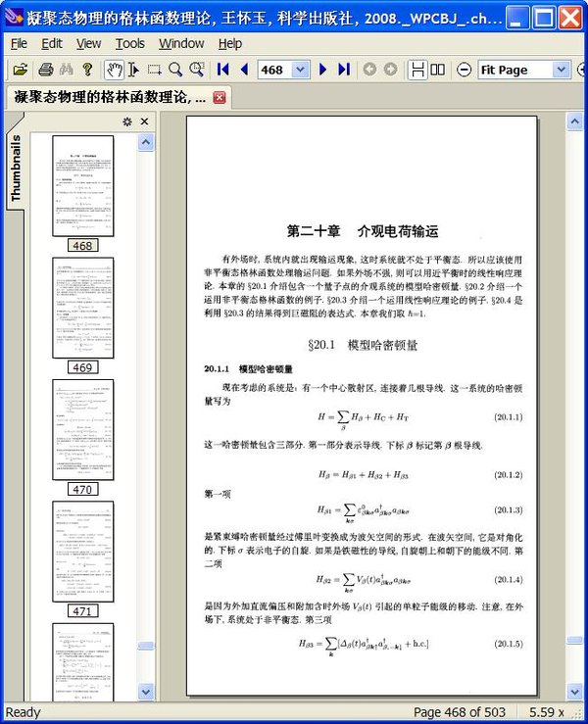Click thumbnails scrollbar down arrow
Viewport: 588px width, 724px height.
[x=146, y=692]
